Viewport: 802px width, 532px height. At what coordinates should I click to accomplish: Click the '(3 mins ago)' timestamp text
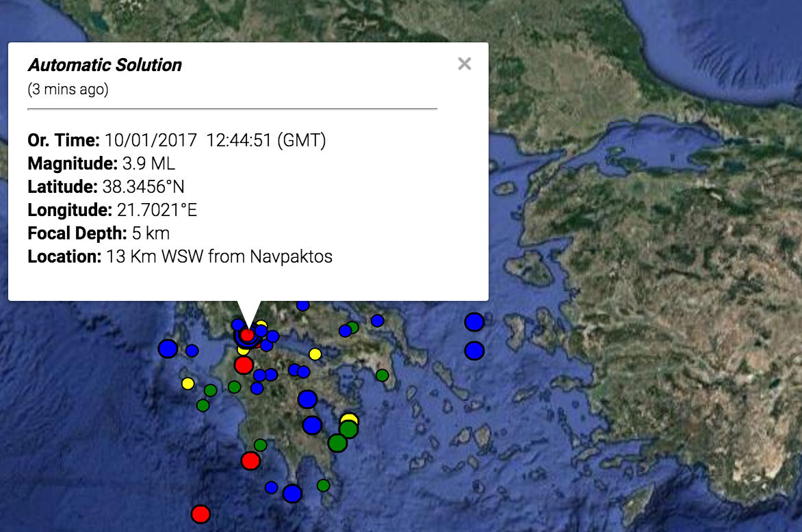[x=68, y=90]
